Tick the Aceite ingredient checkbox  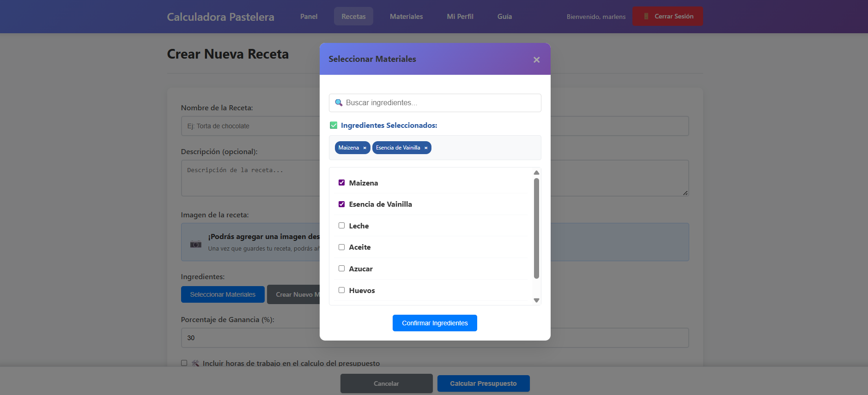click(341, 247)
